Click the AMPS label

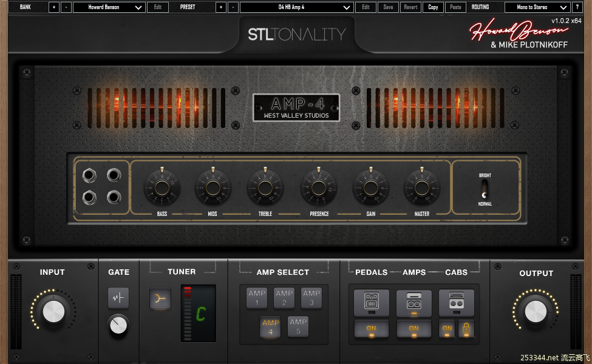[414, 272]
